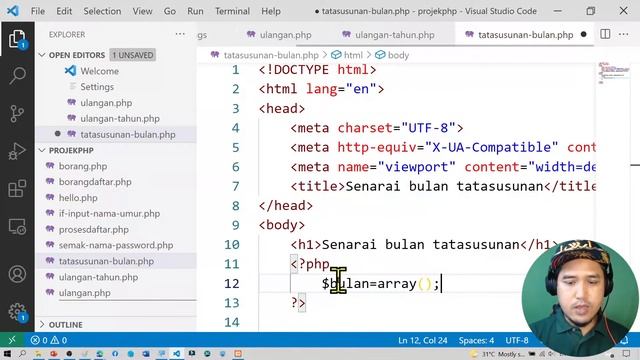Open the Go menu
The width and height of the screenshot is (640, 360).
tap(169, 11)
